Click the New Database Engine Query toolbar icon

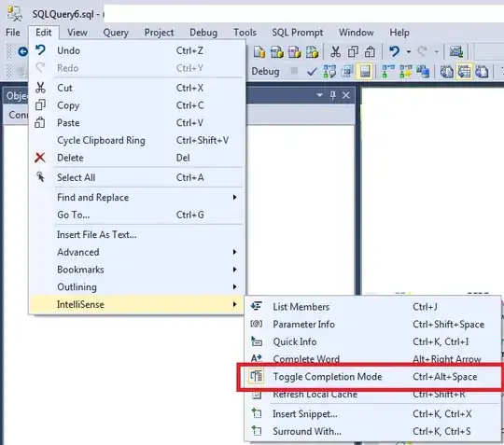click(259, 51)
